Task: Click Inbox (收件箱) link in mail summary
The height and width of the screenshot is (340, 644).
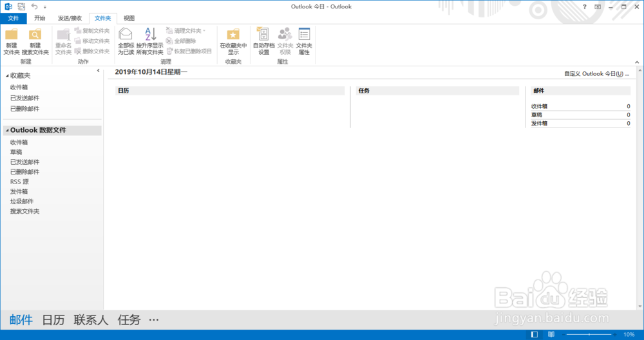Action: point(539,106)
